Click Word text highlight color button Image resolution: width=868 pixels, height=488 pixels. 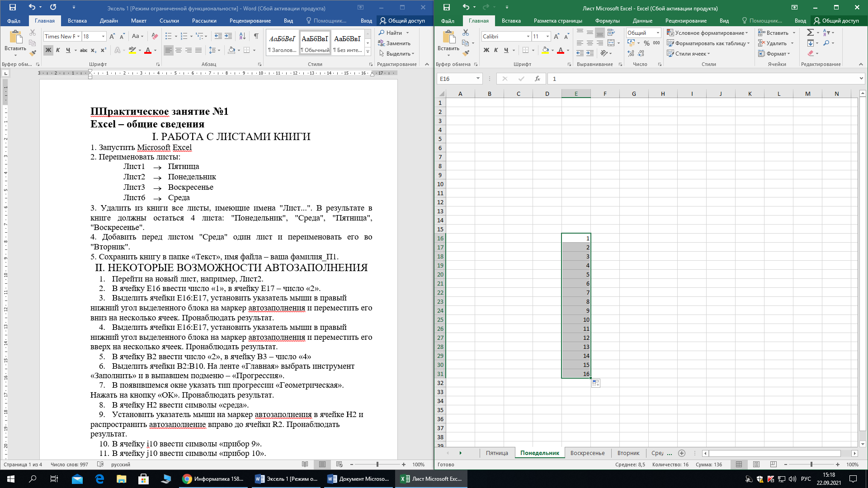click(132, 50)
